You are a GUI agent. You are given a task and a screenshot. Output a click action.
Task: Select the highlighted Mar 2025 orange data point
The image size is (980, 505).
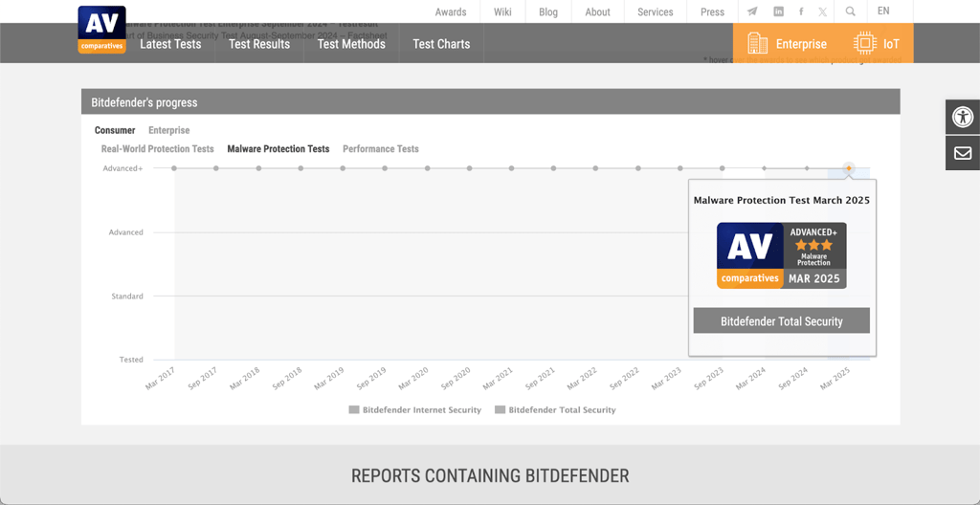click(849, 168)
